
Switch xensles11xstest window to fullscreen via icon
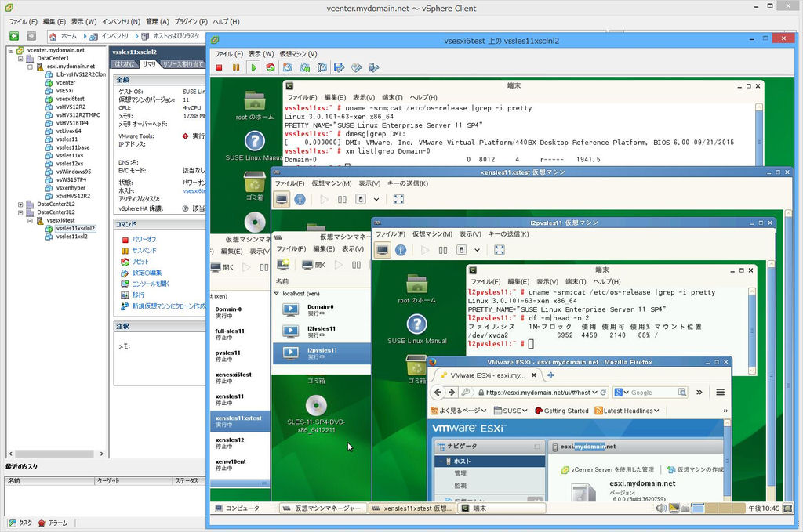click(x=398, y=200)
